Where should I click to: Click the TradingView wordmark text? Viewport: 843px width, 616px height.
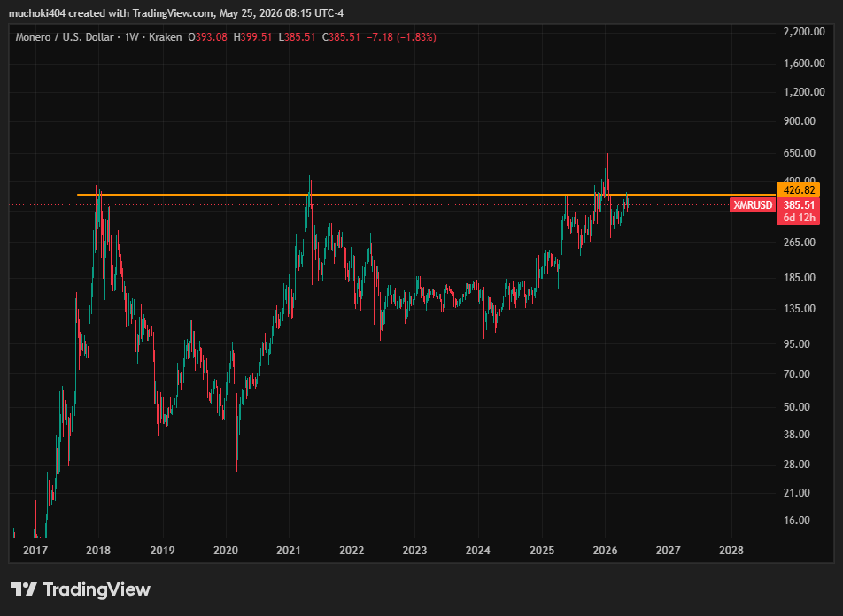(97, 589)
